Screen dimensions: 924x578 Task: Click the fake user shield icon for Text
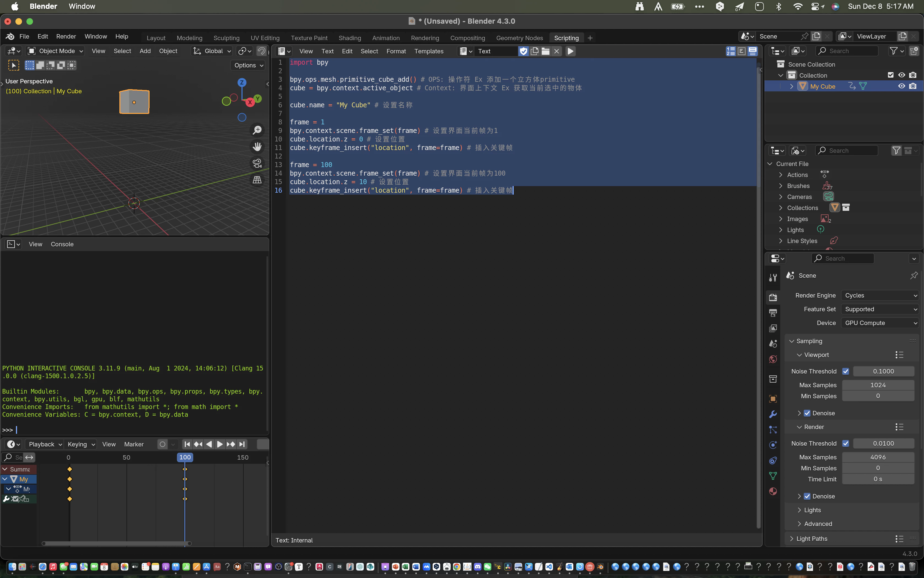click(524, 51)
